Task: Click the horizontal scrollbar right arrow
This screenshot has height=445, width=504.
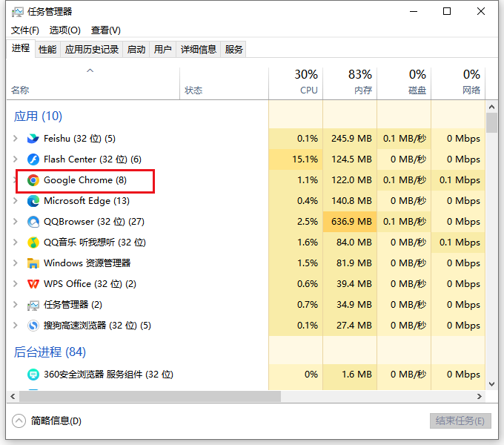Action: click(x=480, y=397)
